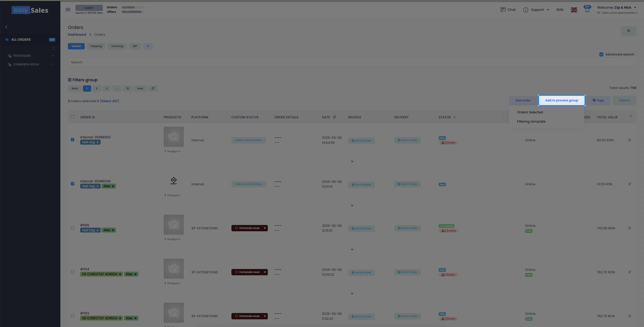Open Tags button
644x327 pixels.
(598, 100)
